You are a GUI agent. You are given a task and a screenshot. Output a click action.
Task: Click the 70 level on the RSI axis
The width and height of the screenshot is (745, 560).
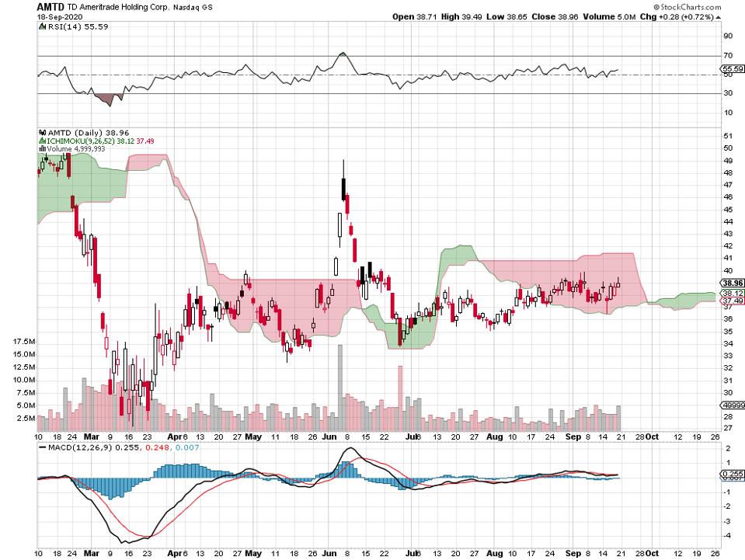pyautogui.click(x=728, y=56)
